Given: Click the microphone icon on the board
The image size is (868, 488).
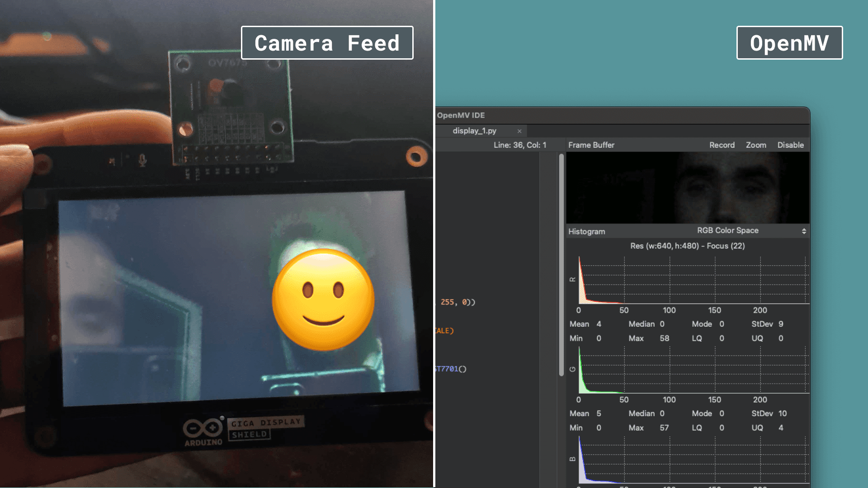Looking at the screenshot, I should [x=142, y=160].
